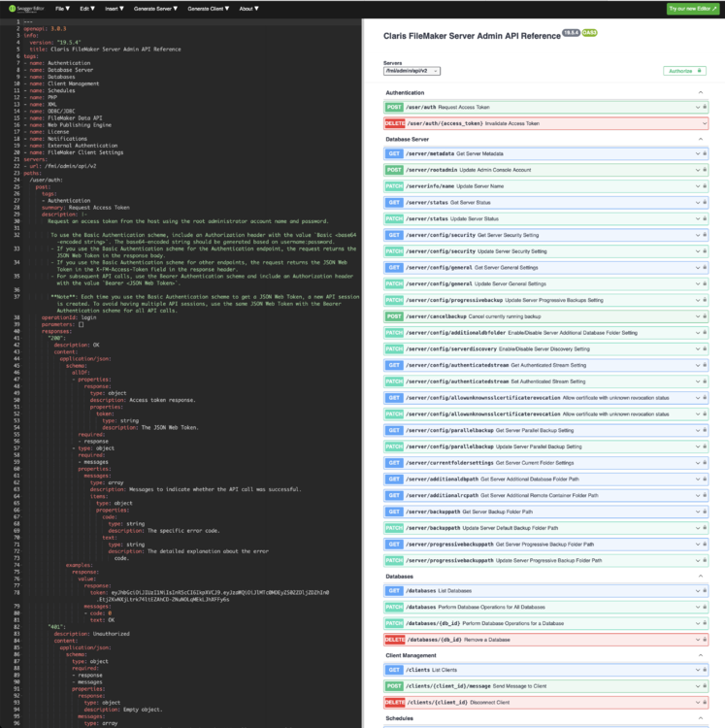Image resolution: width=725 pixels, height=728 pixels.
Task: Click editor line 'summary: Request Access Token'
Action: point(85,208)
